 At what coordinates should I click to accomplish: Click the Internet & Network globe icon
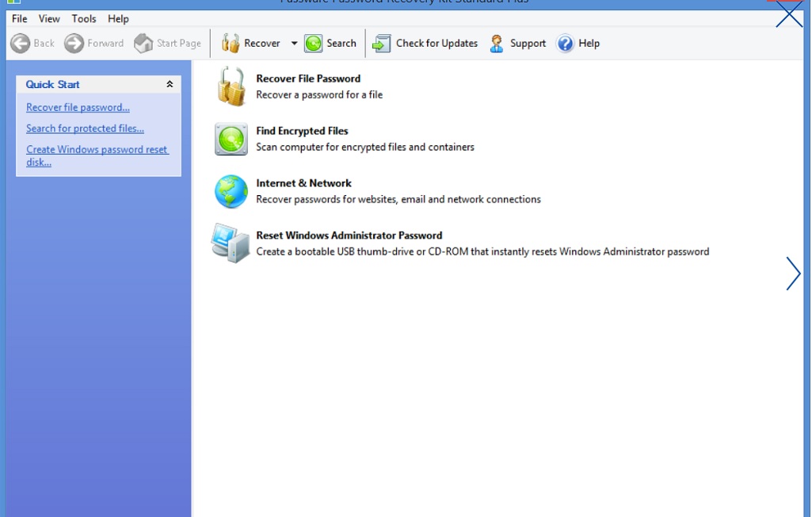click(x=231, y=191)
